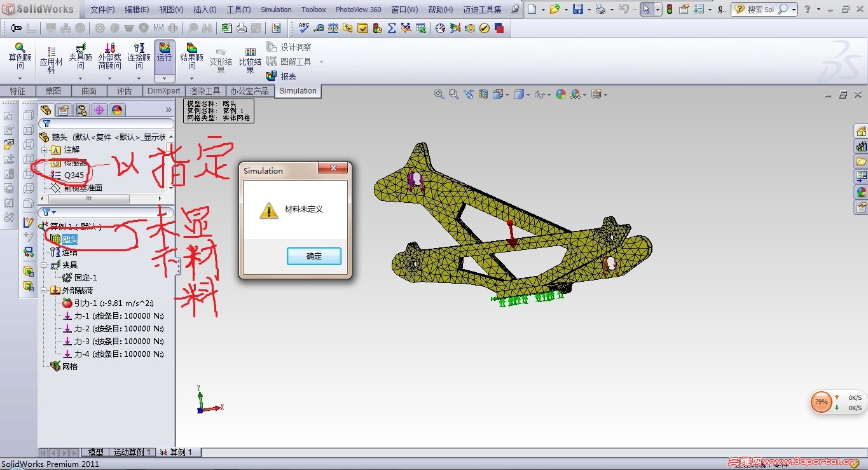
Task: Click the section view icon in viewport toolbar
Action: [x=483, y=94]
